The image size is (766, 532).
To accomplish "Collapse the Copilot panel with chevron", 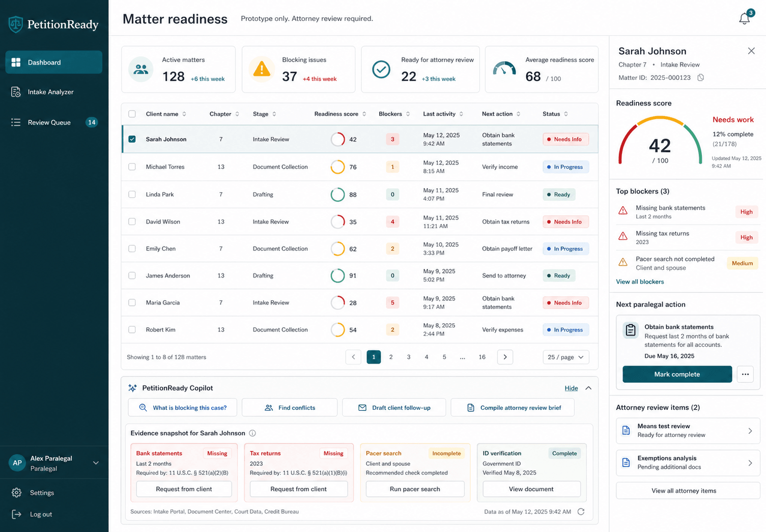I will 588,388.
